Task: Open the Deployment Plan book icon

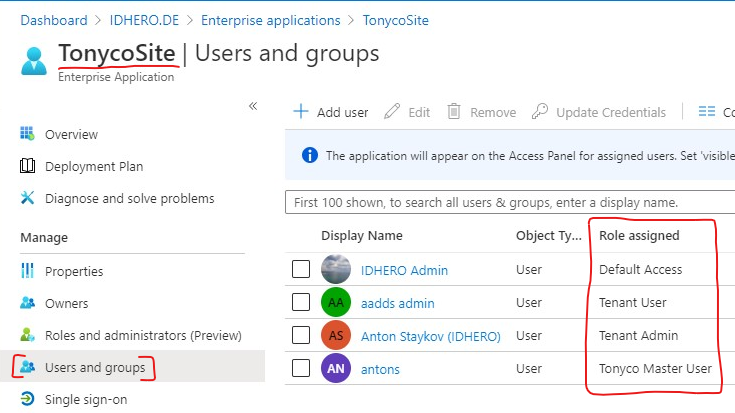Action: pyautogui.click(x=27, y=166)
